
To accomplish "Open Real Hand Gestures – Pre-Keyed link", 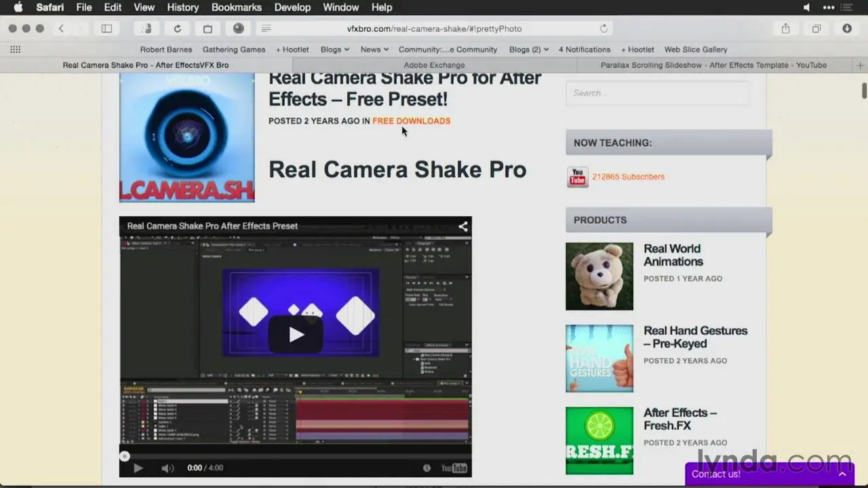I will 696,338.
